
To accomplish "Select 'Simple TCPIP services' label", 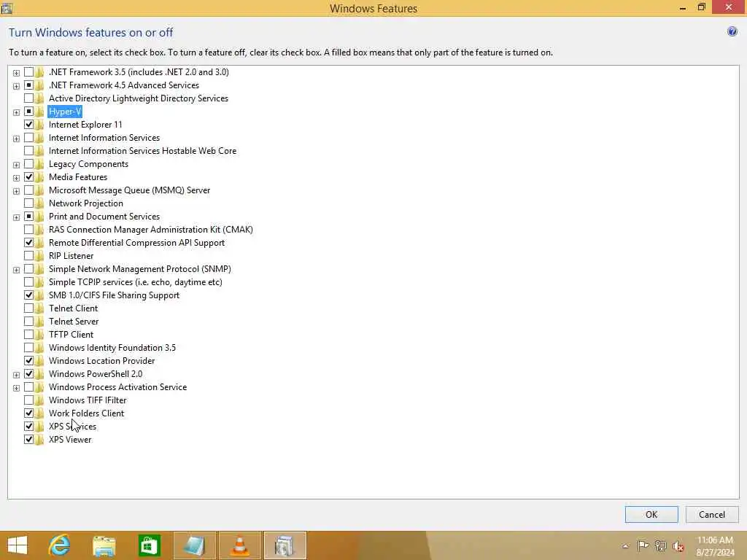I will (135, 282).
